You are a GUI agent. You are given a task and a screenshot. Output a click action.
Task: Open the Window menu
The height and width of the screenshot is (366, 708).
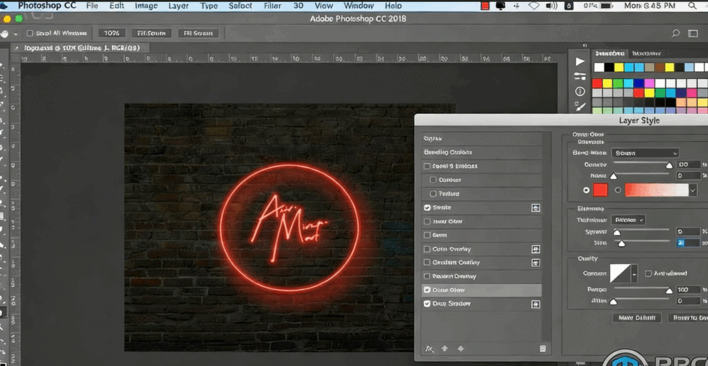coord(359,6)
